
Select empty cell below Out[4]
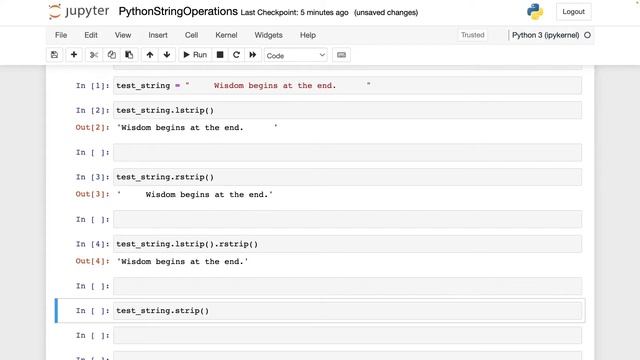tap(347, 286)
